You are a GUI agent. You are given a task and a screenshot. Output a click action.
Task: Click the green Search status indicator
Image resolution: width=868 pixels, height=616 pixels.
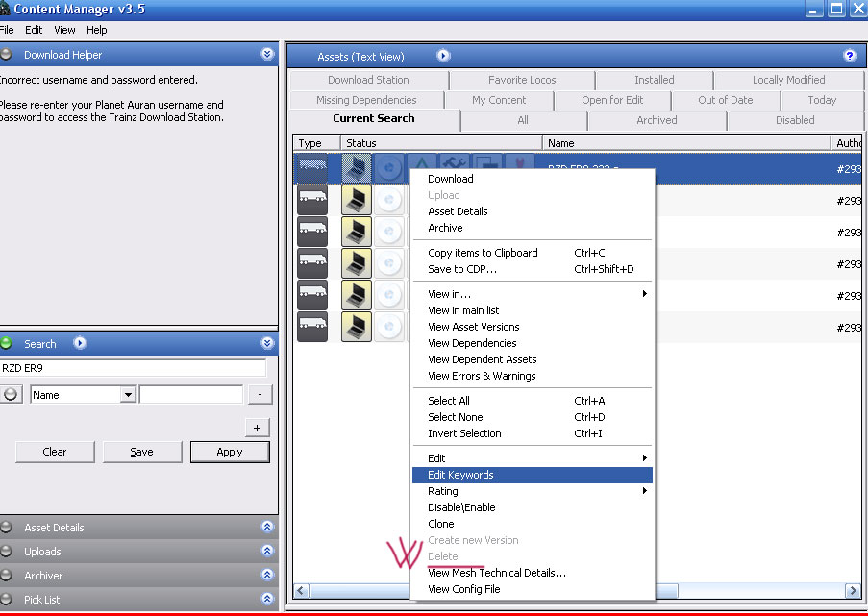6,343
